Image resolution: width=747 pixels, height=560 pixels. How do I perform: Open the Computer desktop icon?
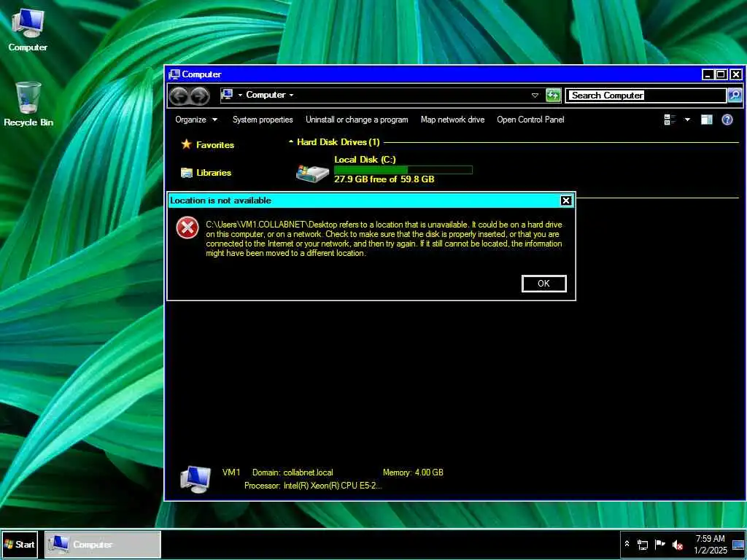[28, 30]
